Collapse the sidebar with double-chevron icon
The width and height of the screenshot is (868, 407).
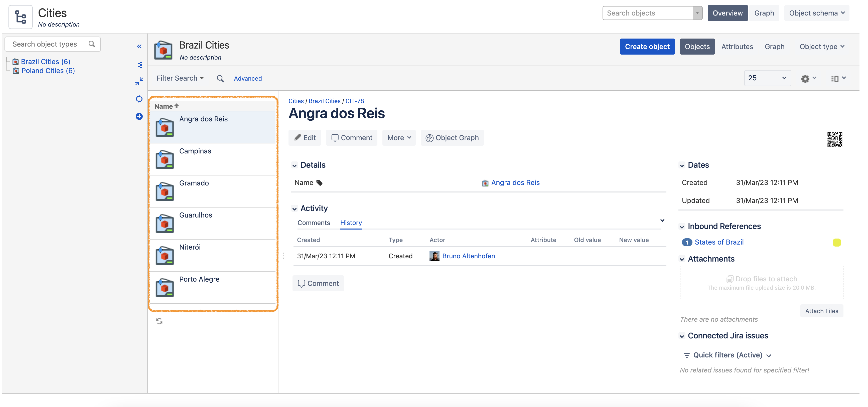(139, 47)
